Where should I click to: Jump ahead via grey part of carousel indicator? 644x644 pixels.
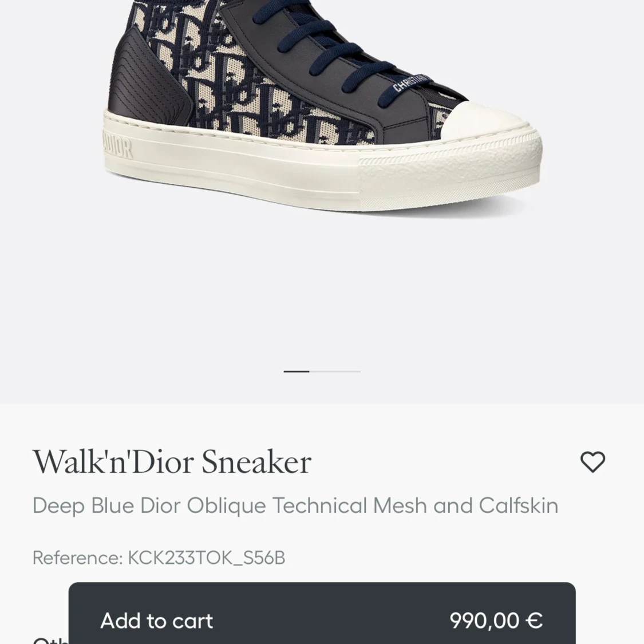[335, 372]
